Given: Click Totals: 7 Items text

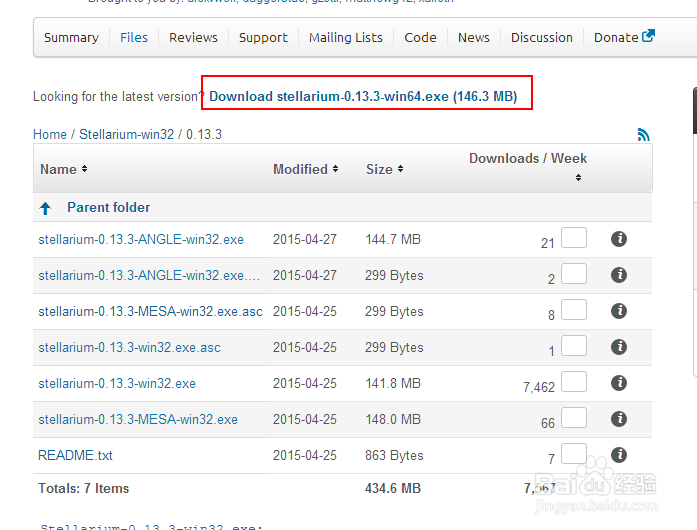Looking at the screenshot, I should coord(84,489).
